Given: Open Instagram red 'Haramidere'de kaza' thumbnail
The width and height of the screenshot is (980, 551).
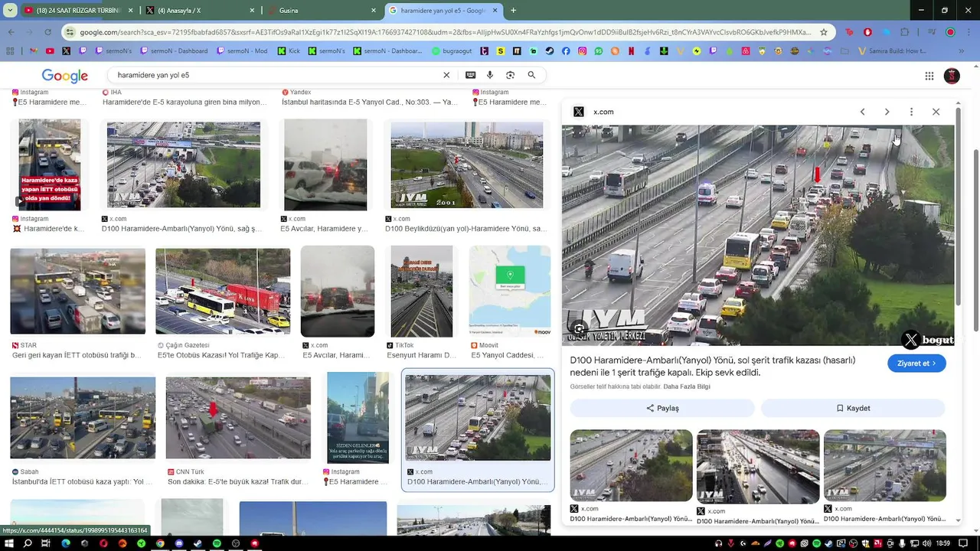Looking at the screenshot, I should 50,165.
